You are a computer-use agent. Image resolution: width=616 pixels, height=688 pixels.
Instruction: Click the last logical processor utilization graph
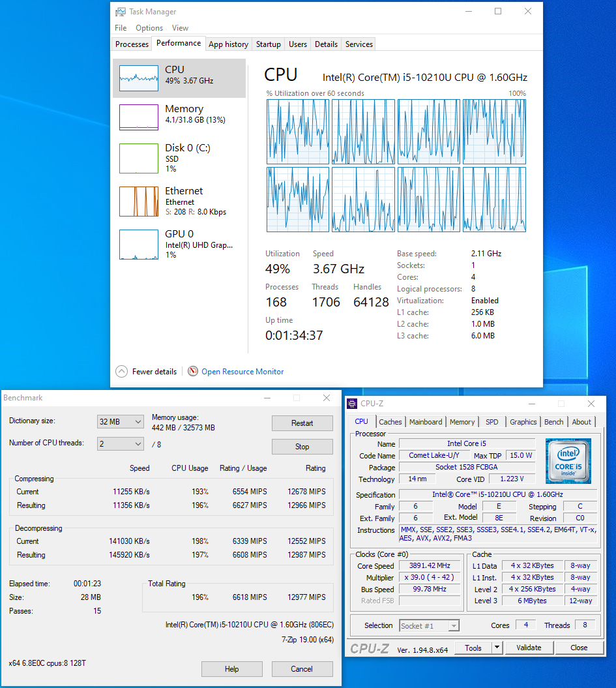click(x=495, y=199)
